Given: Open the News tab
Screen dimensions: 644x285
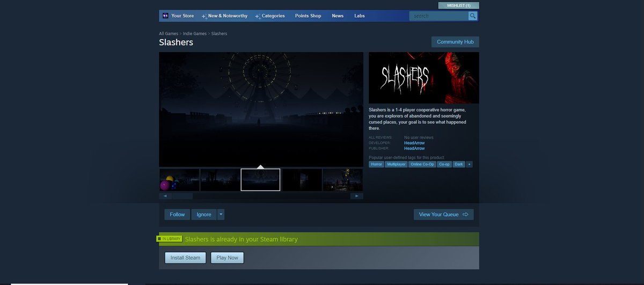Looking at the screenshot, I should 338,16.
